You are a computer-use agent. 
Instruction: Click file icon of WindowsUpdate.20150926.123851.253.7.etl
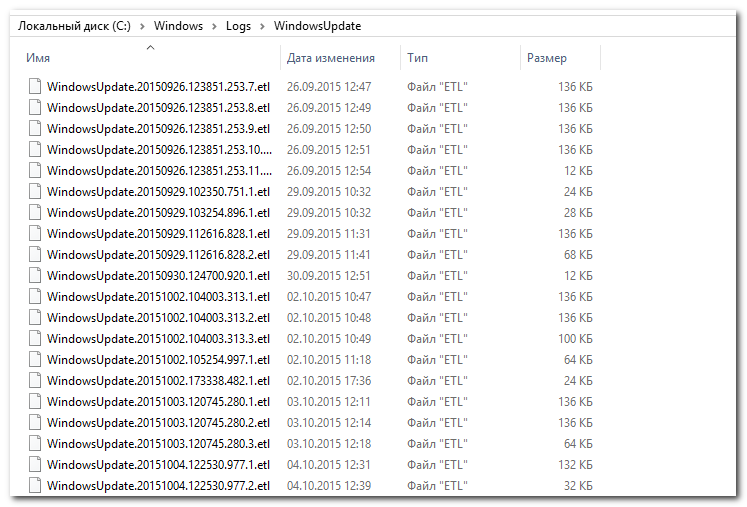point(35,86)
